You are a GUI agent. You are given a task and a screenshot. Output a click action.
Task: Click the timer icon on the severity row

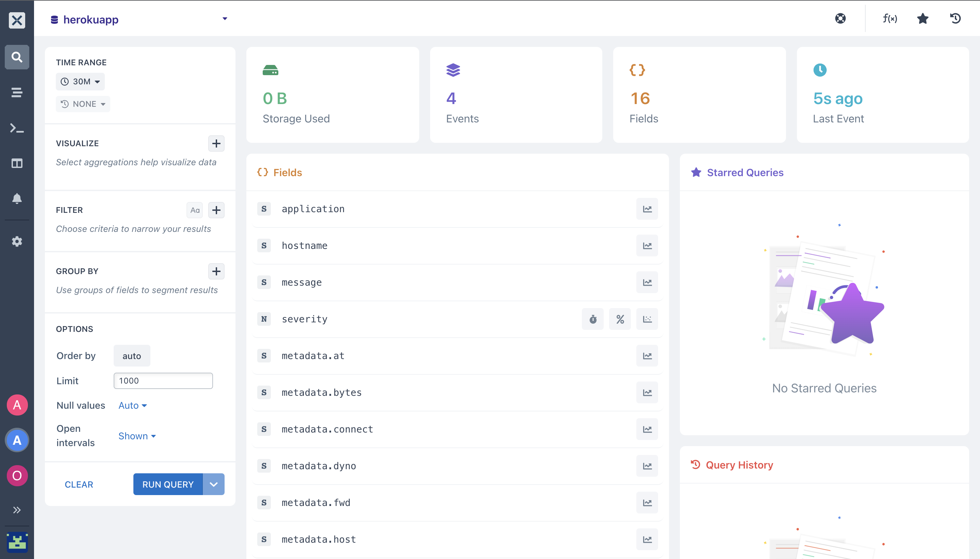[593, 319]
